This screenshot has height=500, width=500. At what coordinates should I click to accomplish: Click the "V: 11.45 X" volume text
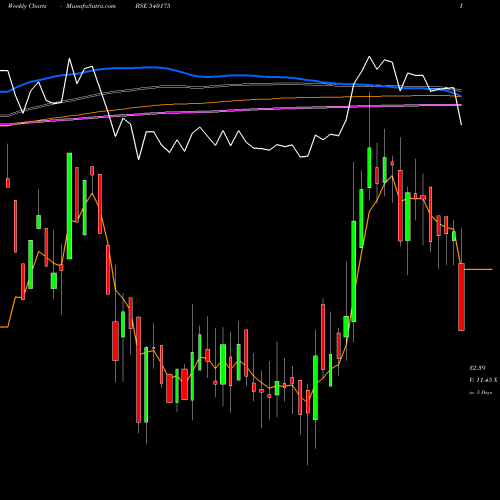tap(483, 380)
